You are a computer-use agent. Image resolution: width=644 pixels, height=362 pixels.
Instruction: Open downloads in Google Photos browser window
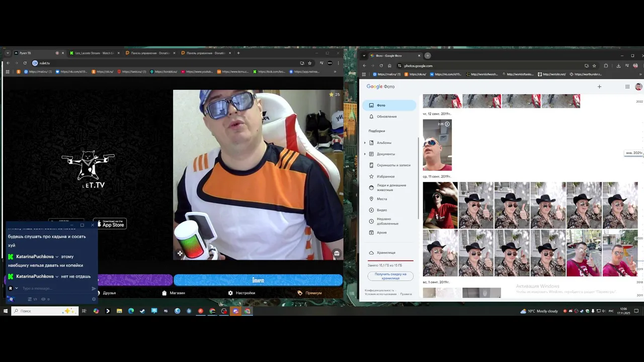point(618,66)
